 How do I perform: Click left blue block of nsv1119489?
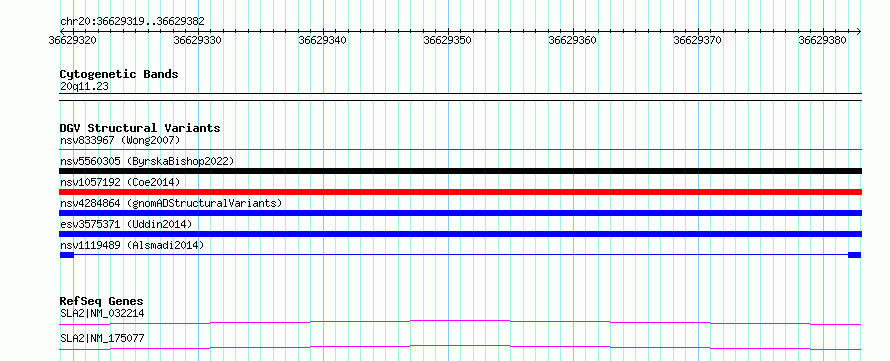tap(66, 255)
